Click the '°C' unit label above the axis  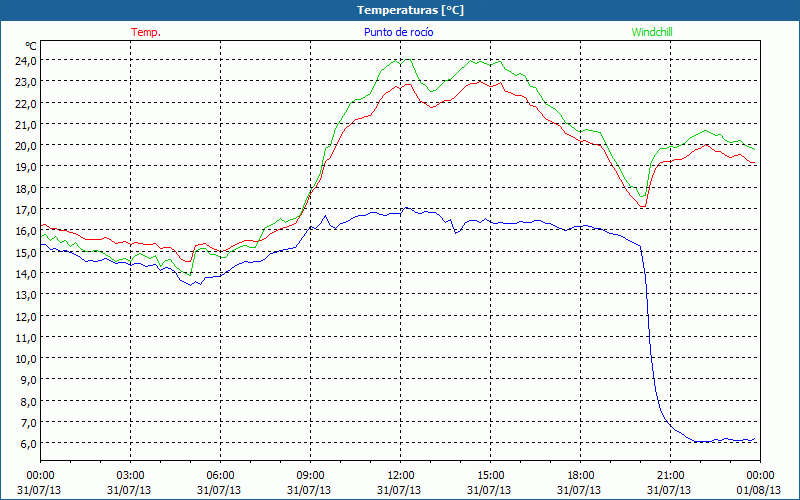tap(31, 46)
